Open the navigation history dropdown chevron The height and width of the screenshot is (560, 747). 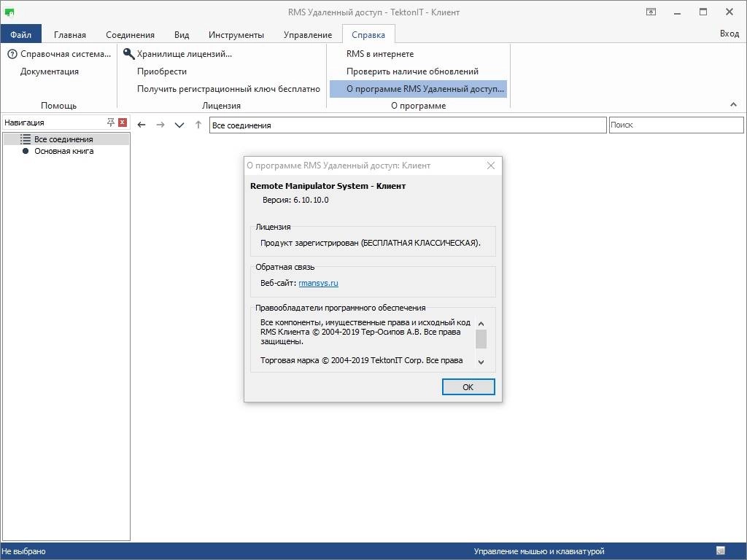[x=179, y=125]
